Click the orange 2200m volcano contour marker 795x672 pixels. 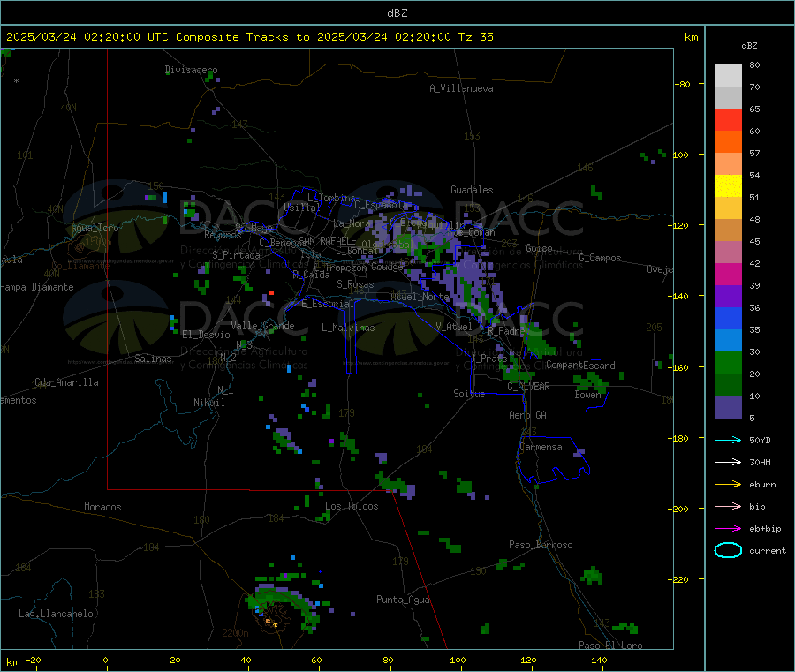235,633
